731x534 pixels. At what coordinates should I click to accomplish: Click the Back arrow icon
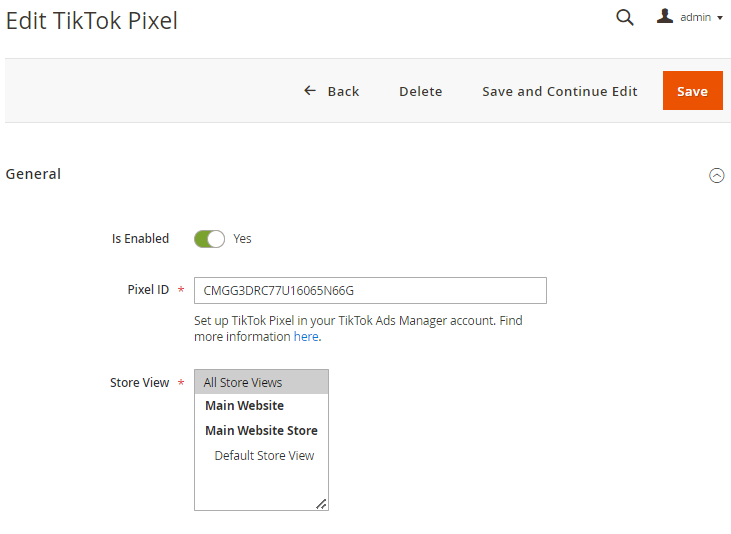(310, 90)
